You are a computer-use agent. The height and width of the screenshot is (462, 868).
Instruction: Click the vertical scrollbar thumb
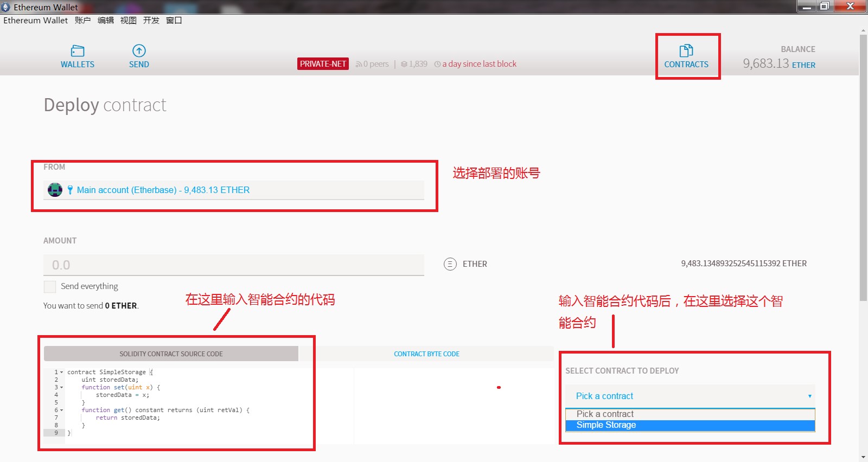click(x=863, y=168)
